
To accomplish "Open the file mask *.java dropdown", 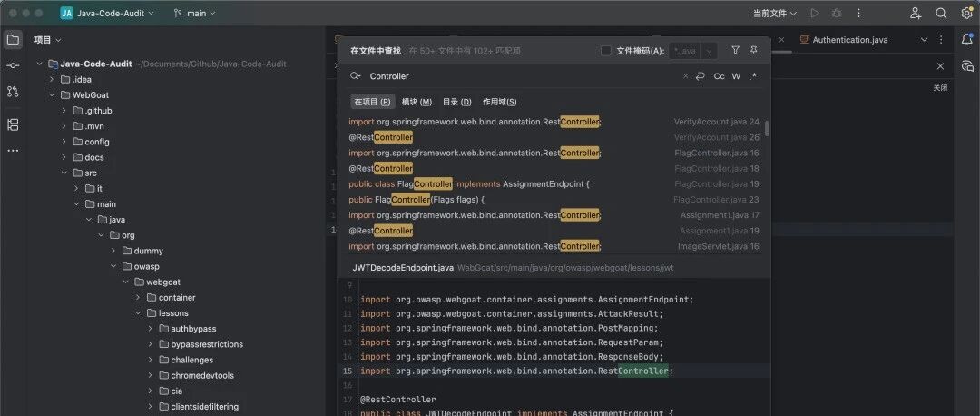I will pos(709,51).
